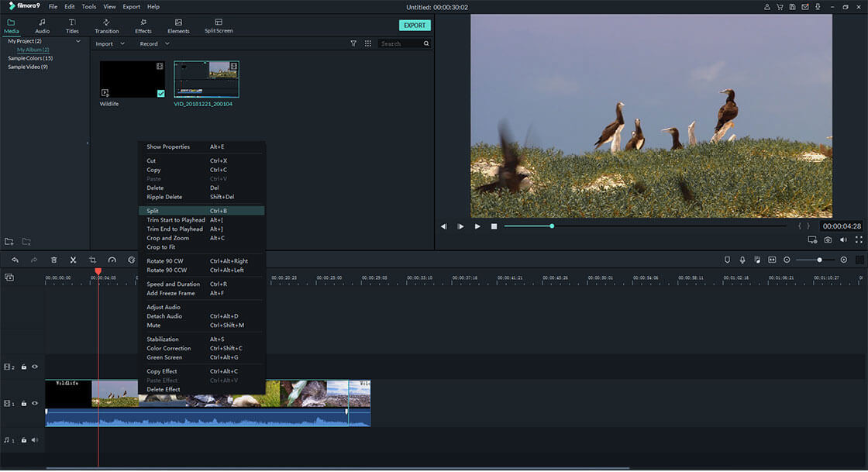Click the EXPORT button
The width and height of the screenshot is (868, 472).
415,25
